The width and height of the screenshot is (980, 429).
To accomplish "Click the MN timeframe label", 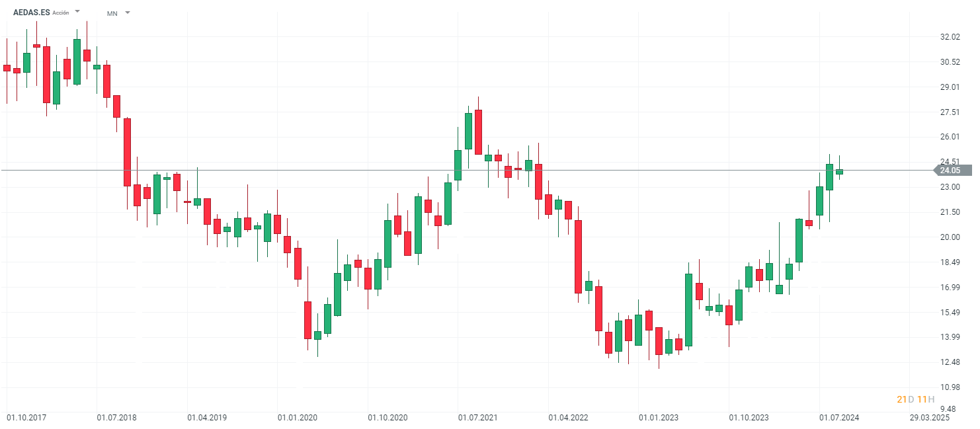I will point(112,13).
